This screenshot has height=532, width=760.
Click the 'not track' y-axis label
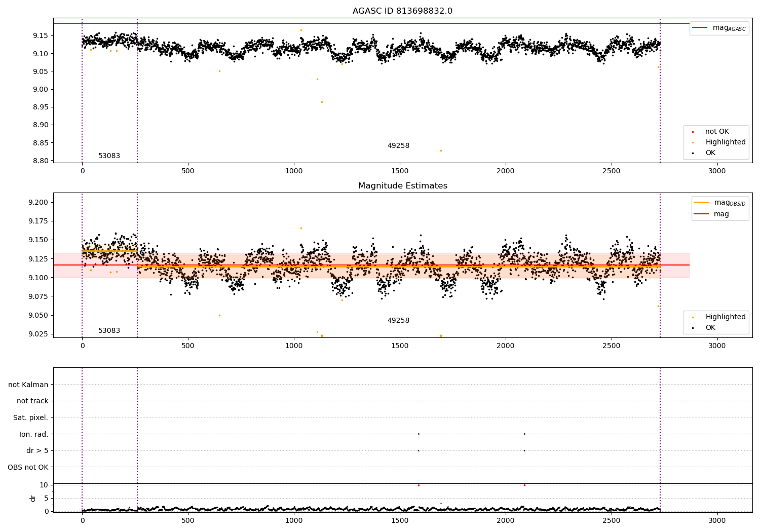coord(32,401)
